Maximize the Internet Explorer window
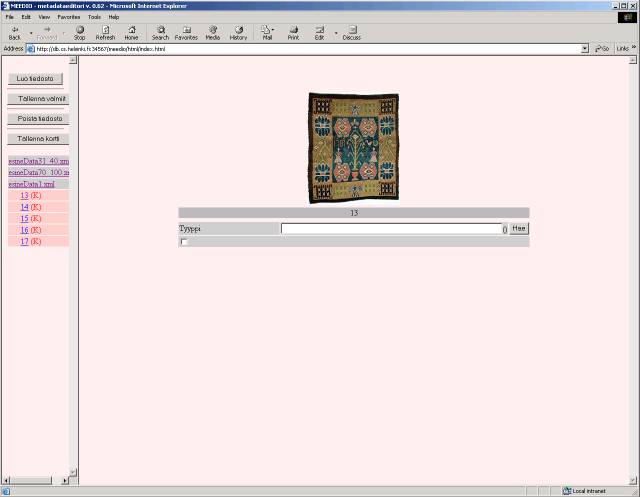This screenshot has width=640, height=497. pos(624,6)
